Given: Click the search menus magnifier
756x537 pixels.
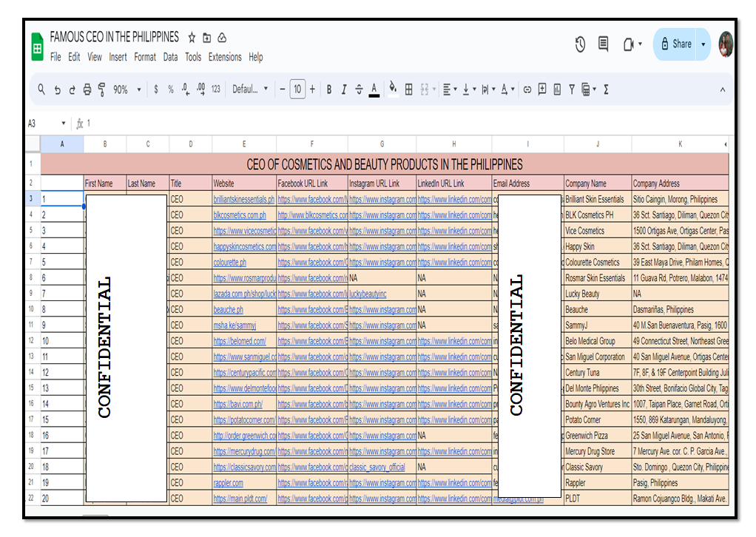Looking at the screenshot, I should [x=41, y=89].
